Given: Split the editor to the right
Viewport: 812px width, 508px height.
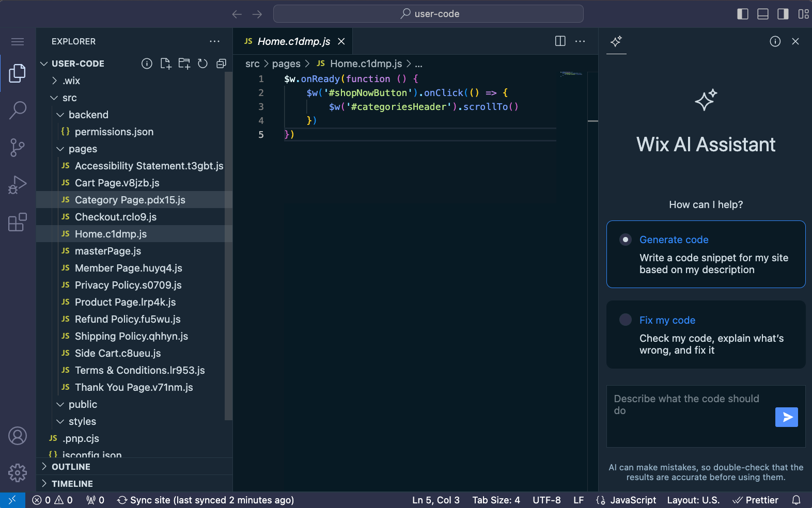Looking at the screenshot, I should [560, 41].
